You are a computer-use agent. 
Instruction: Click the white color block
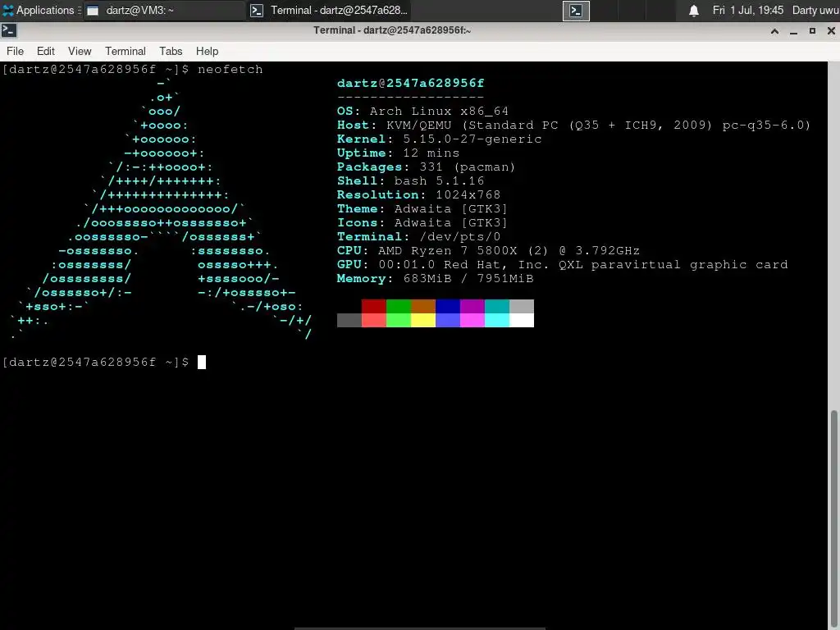(522, 321)
